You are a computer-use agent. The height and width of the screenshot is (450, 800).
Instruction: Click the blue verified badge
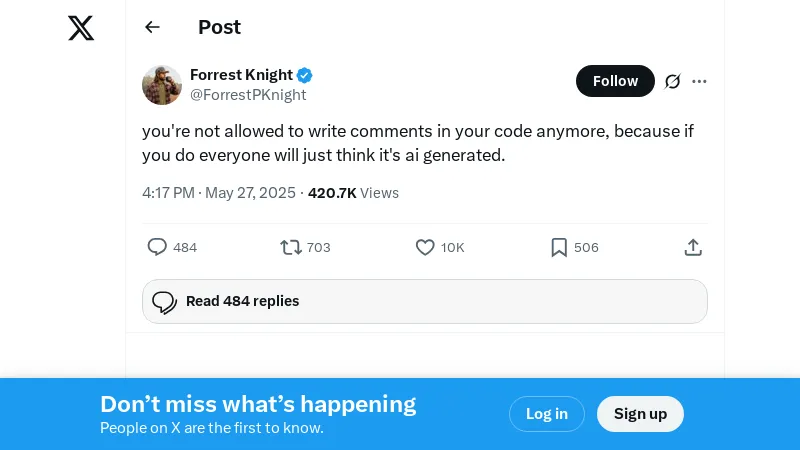point(305,75)
